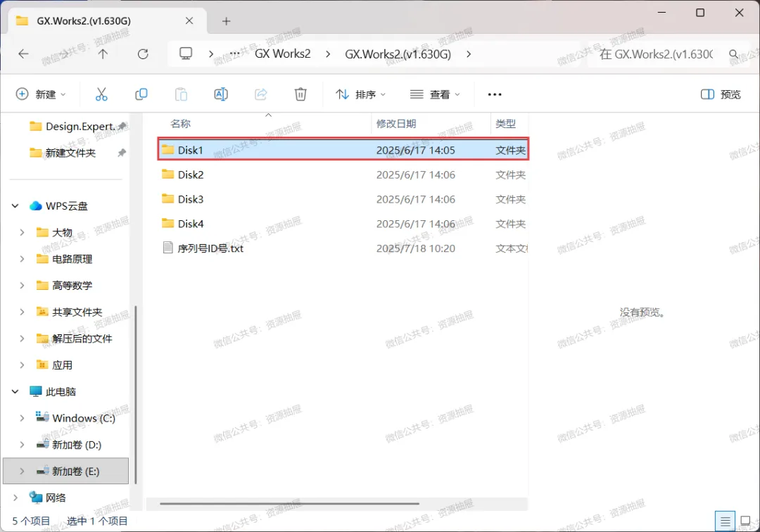The height and width of the screenshot is (532, 760).
Task: Expand the 共享文件夹 node
Action: (x=22, y=312)
